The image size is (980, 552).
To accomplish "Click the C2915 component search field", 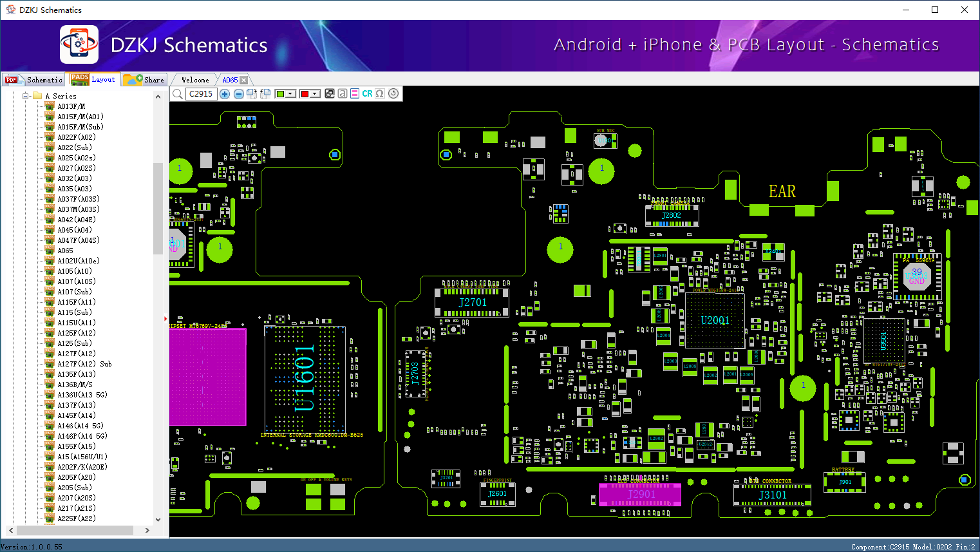I will point(201,94).
